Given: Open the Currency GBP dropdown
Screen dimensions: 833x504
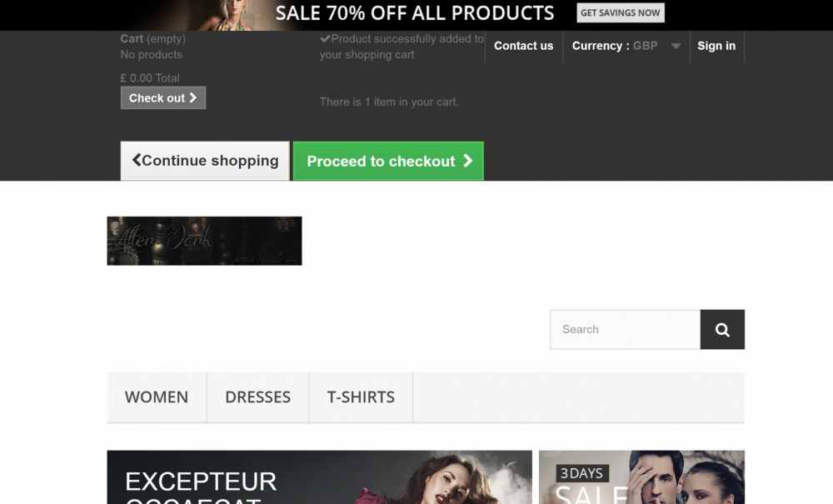Looking at the screenshot, I should point(625,46).
